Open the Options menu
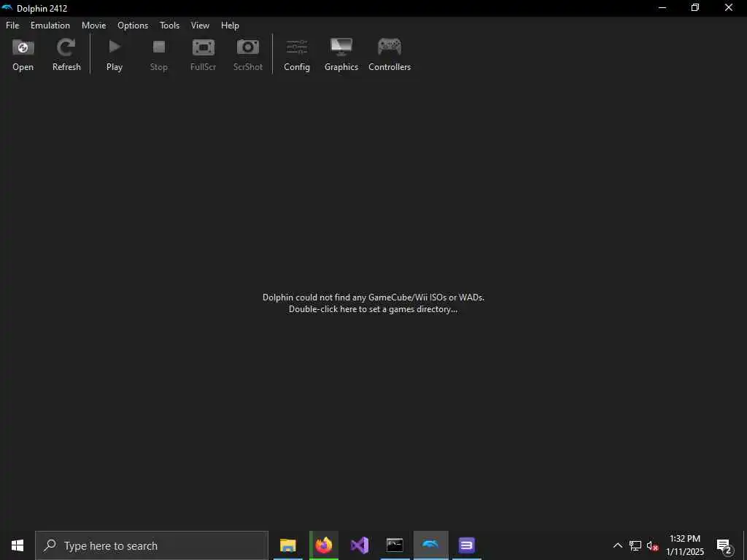The image size is (747, 560). pyautogui.click(x=133, y=26)
